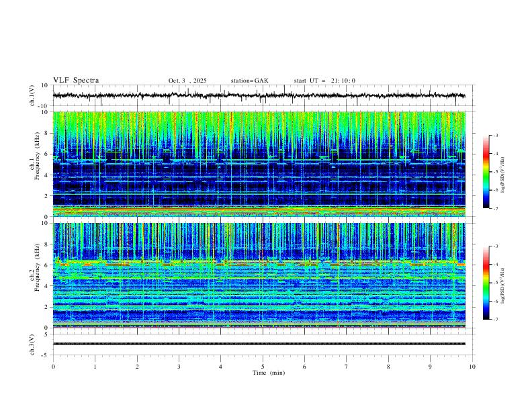Click the 'ch.1(V)' axis label

pyautogui.click(x=32, y=95)
